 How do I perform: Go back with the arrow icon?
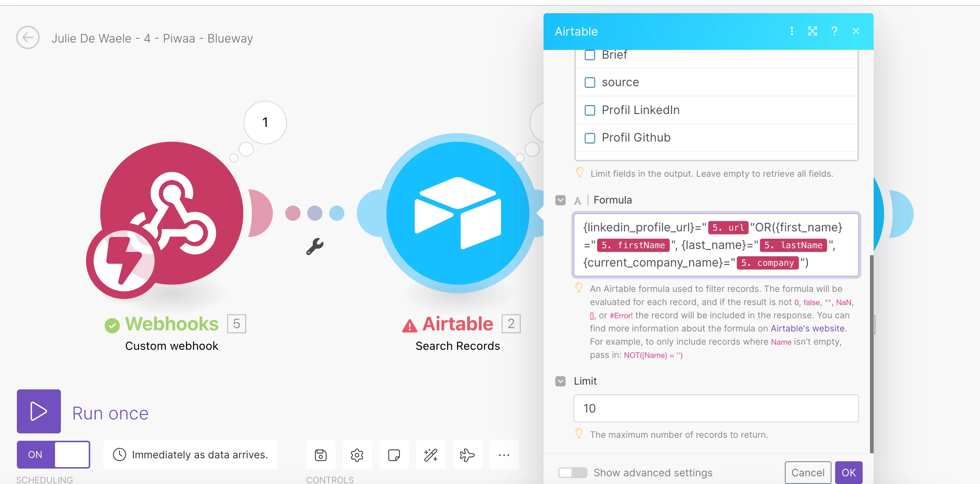(28, 38)
